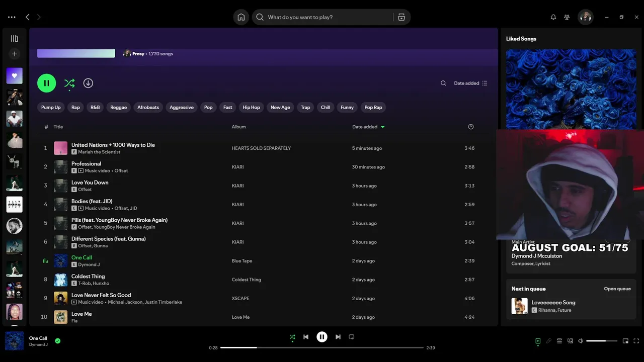The width and height of the screenshot is (644, 362).
Task: Filter by Hip Hop tag
Action: click(x=252, y=107)
